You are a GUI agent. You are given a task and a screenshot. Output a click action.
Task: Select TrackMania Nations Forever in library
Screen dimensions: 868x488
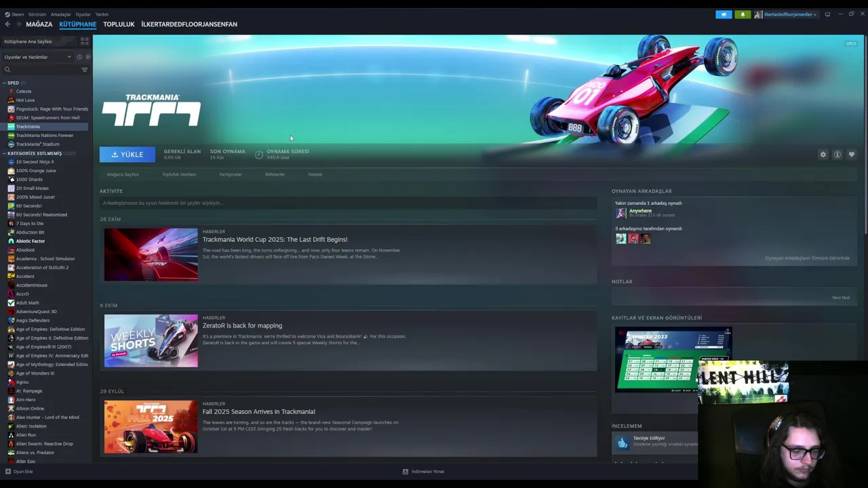coord(45,135)
